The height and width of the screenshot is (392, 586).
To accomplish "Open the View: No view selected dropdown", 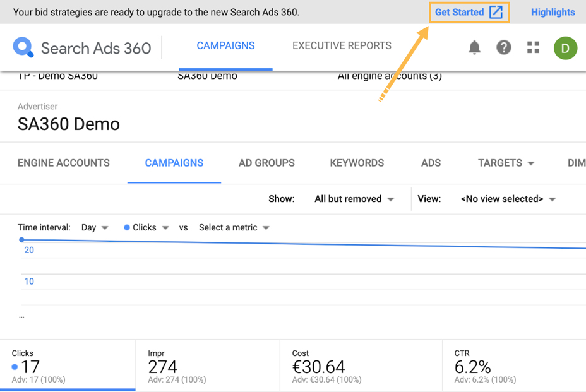I will (508, 199).
